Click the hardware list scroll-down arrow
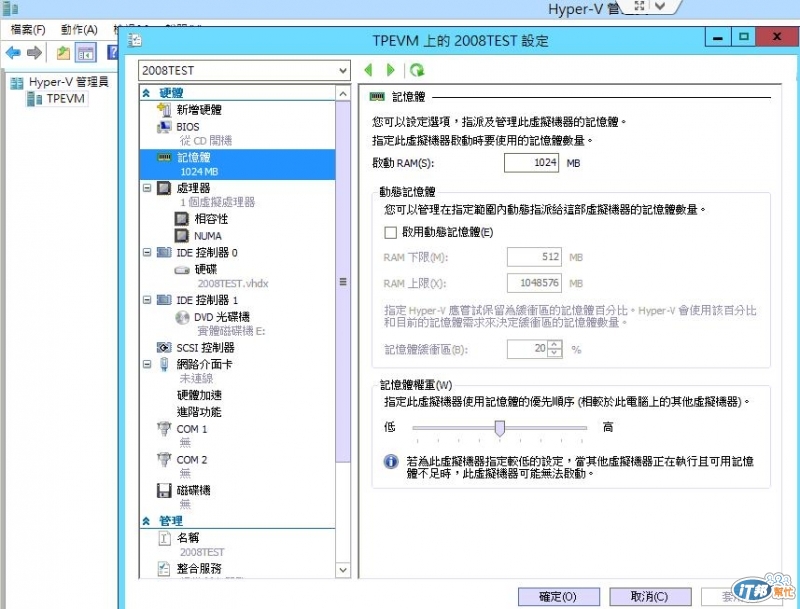The width and height of the screenshot is (800, 609). (x=343, y=570)
